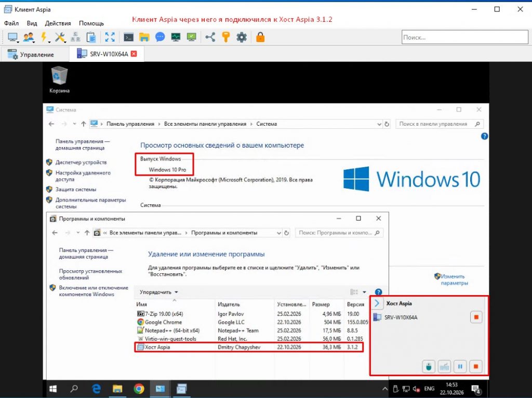532x398 pixels.
Task: Click the paste clipboard toolbar icon
Action: (91, 37)
